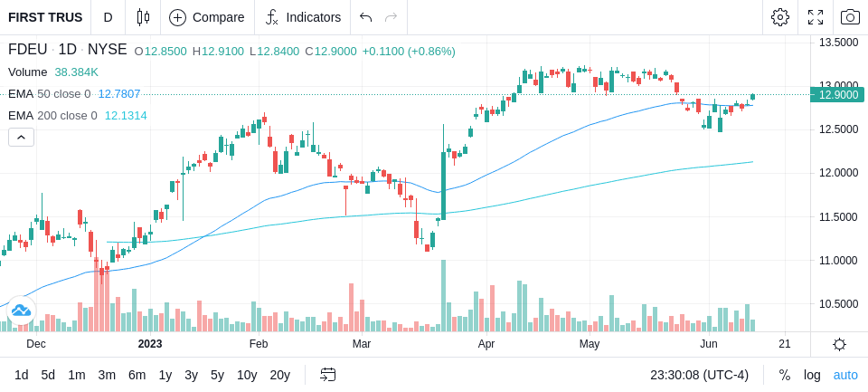Set the range to 20y
The image size is (868, 392).
[x=280, y=376]
